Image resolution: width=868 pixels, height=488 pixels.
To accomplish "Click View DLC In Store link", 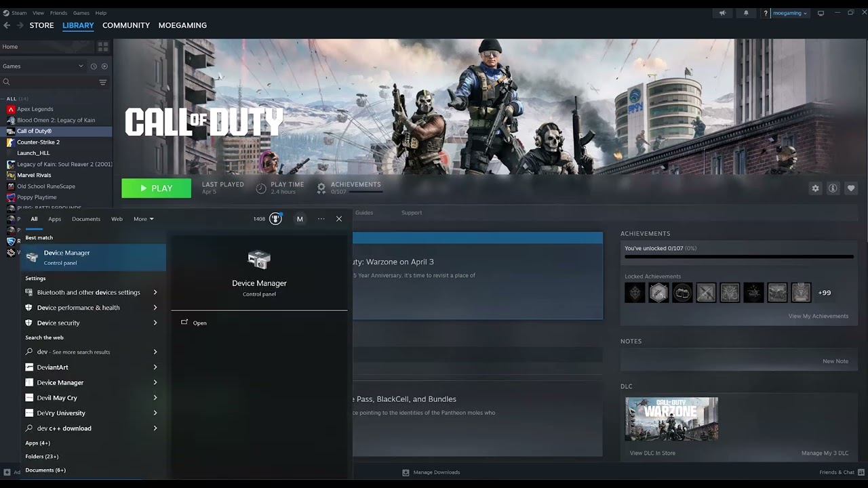I will click(x=652, y=453).
